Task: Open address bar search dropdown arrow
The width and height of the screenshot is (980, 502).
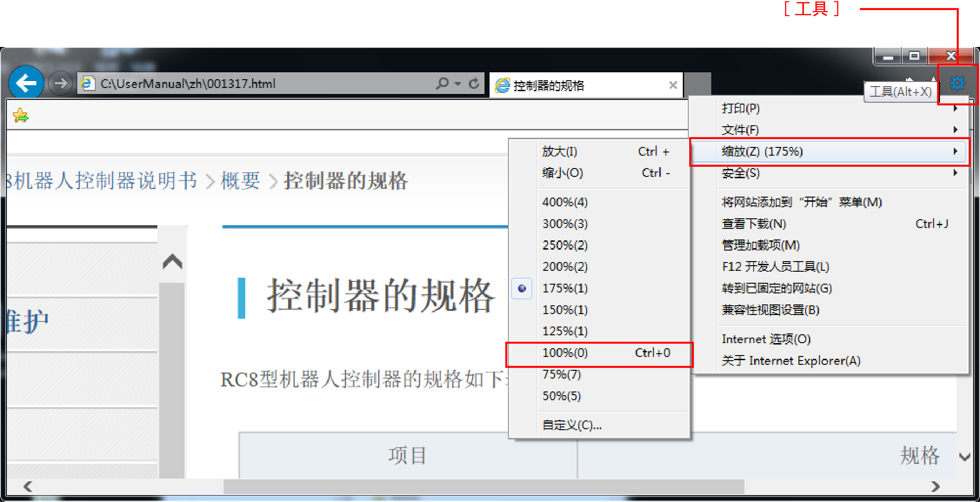Action: click(x=457, y=84)
